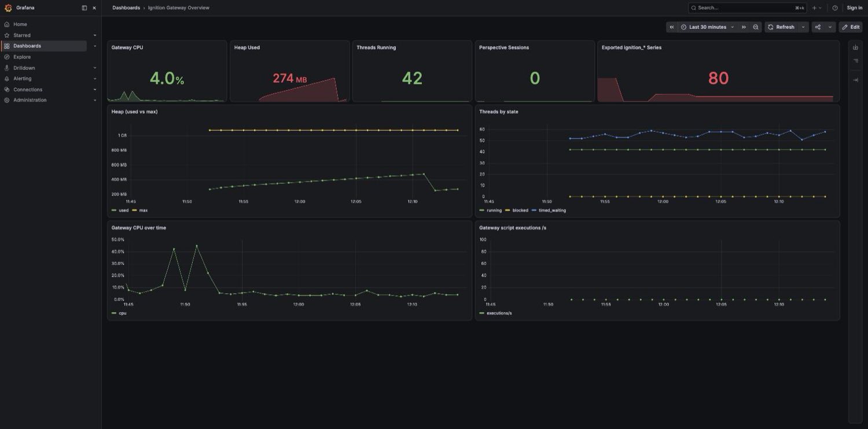Screen dimensions: 868x429
Task: Click the Explore compass icon
Action: pyautogui.click(x=7, y=57)
